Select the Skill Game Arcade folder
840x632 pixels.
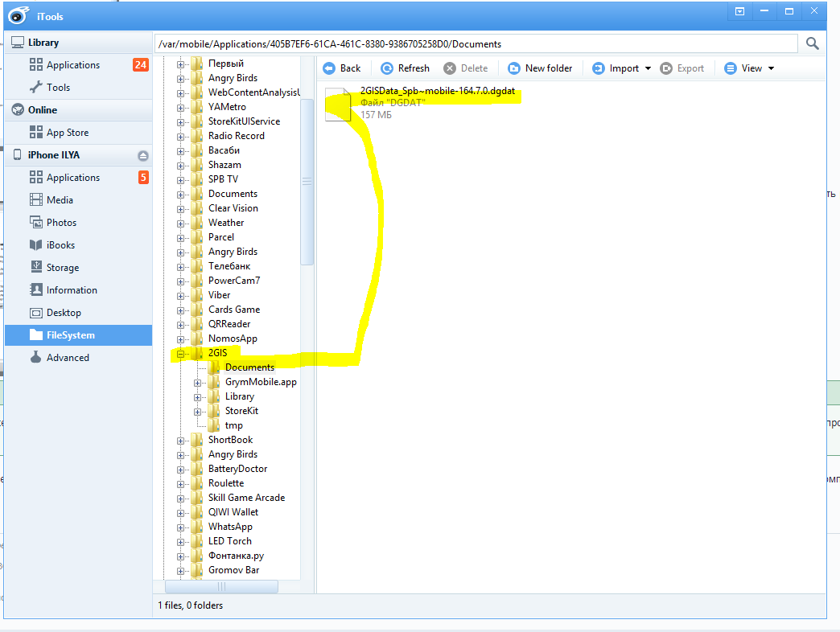tap(246, 497)
